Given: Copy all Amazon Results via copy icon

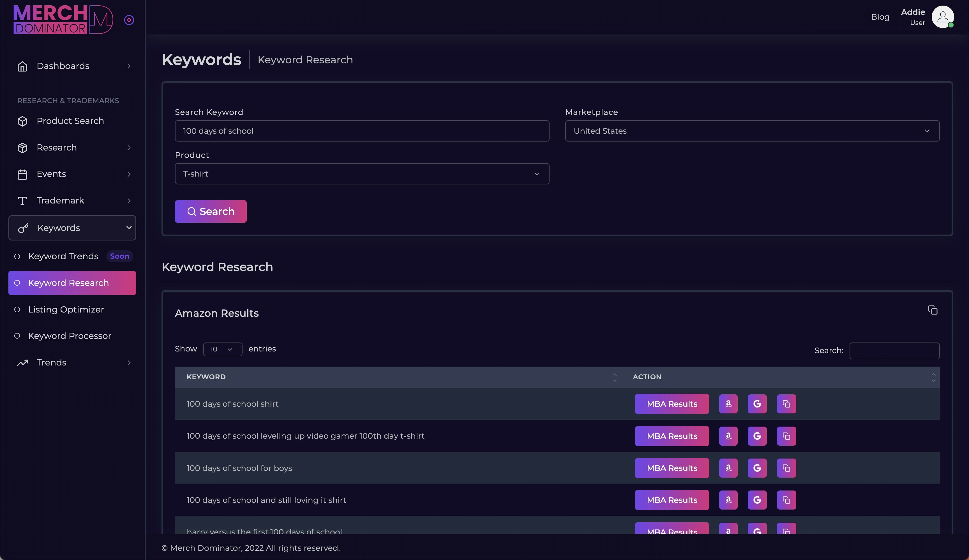Looking at the screenshot, I should (933, 310).
